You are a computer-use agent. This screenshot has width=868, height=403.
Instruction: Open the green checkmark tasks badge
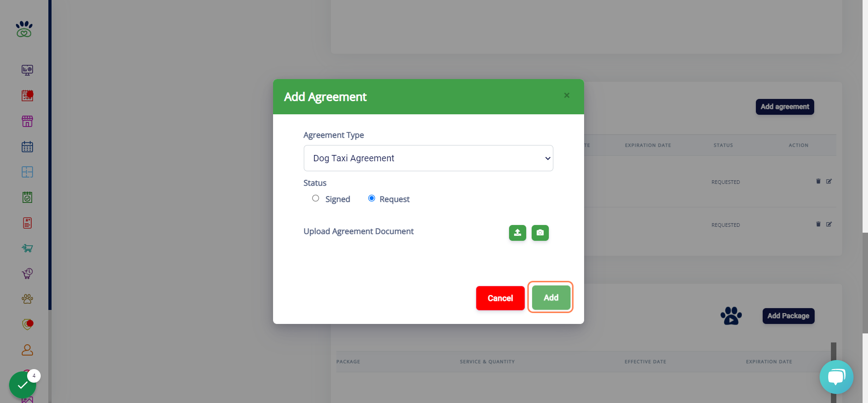23,385
